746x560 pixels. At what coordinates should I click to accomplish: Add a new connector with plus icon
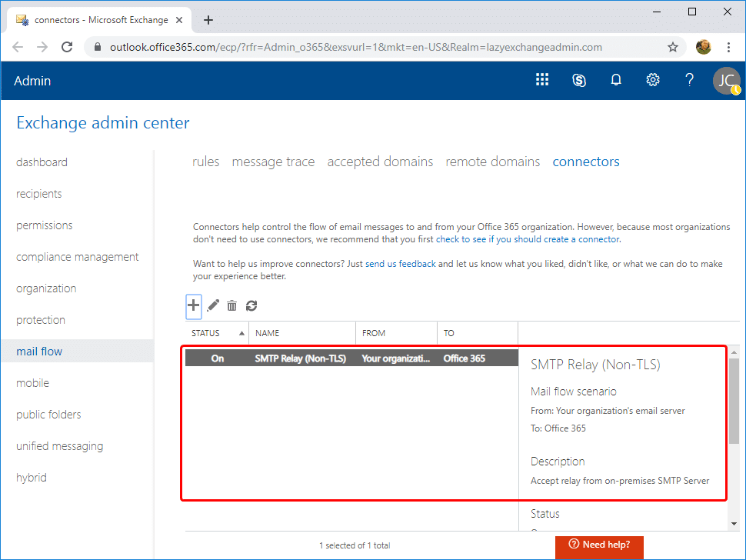[x=194, y=305]
